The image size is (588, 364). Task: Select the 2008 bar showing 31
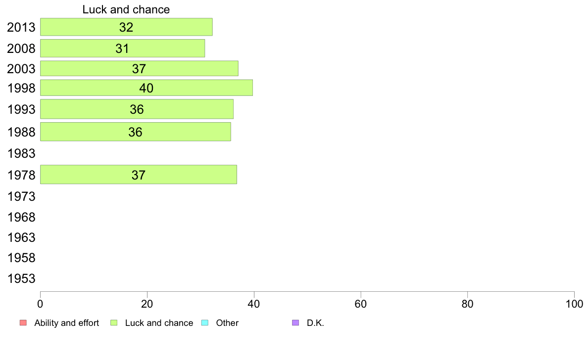(x=123, y=48)
